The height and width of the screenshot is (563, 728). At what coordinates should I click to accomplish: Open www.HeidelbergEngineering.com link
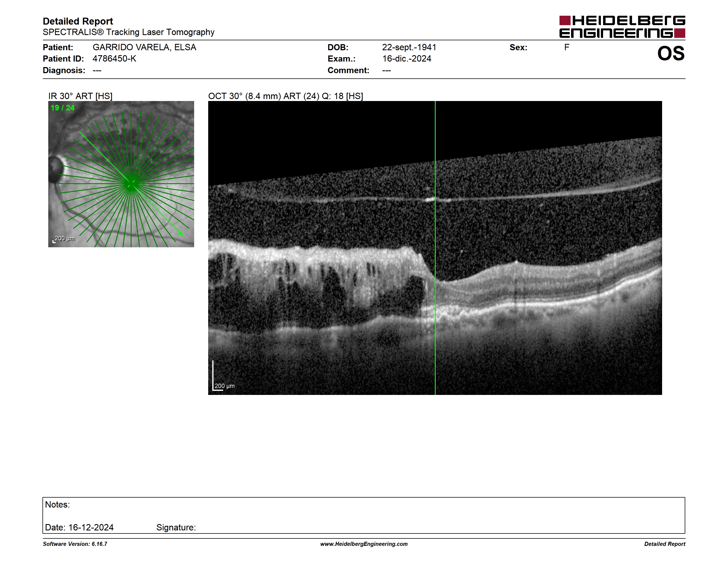pos(364,544)
